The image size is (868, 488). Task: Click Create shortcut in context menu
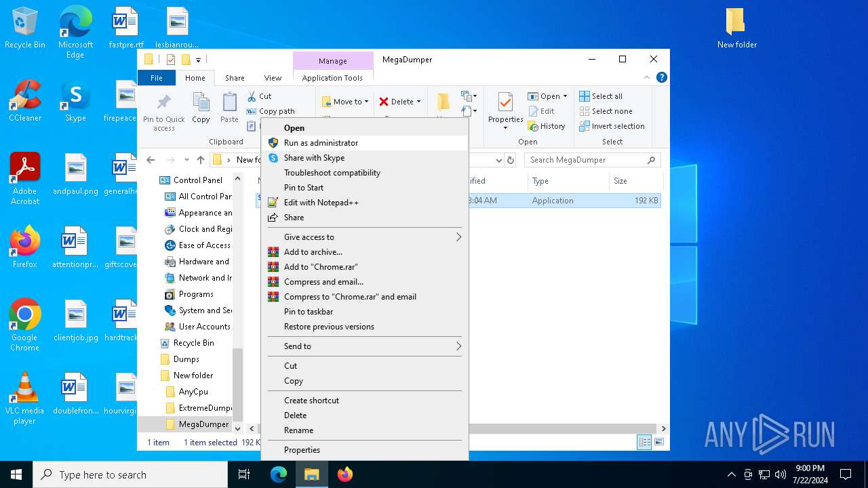pos(364,401)
